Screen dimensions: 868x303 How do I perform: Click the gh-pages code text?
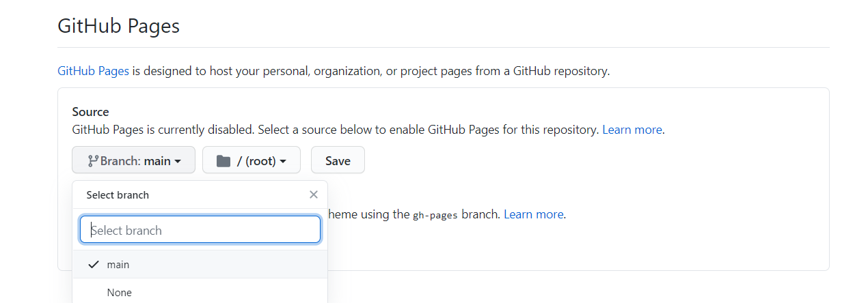(435, 215)
